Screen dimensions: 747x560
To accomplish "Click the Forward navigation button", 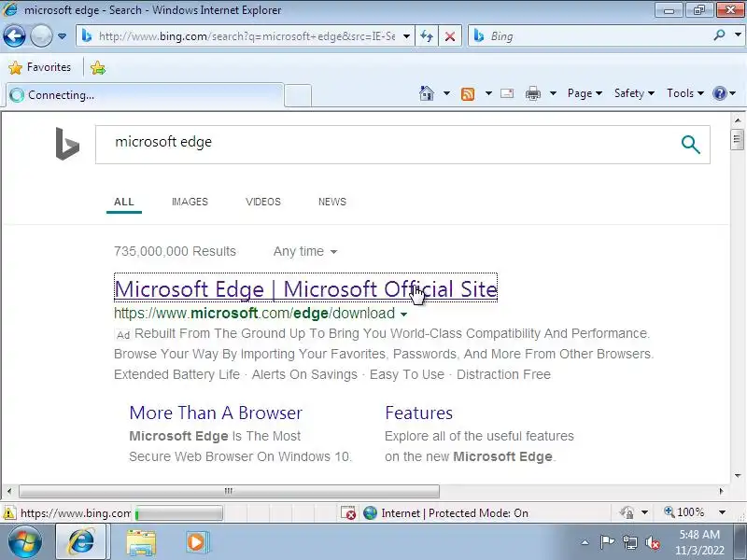I will [41, 36].
